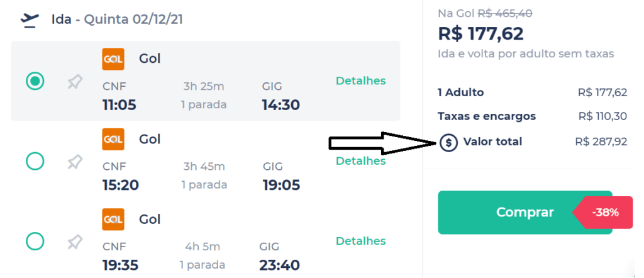
Task: Select the 19:35 flight radio button
Action: (35, 241)
